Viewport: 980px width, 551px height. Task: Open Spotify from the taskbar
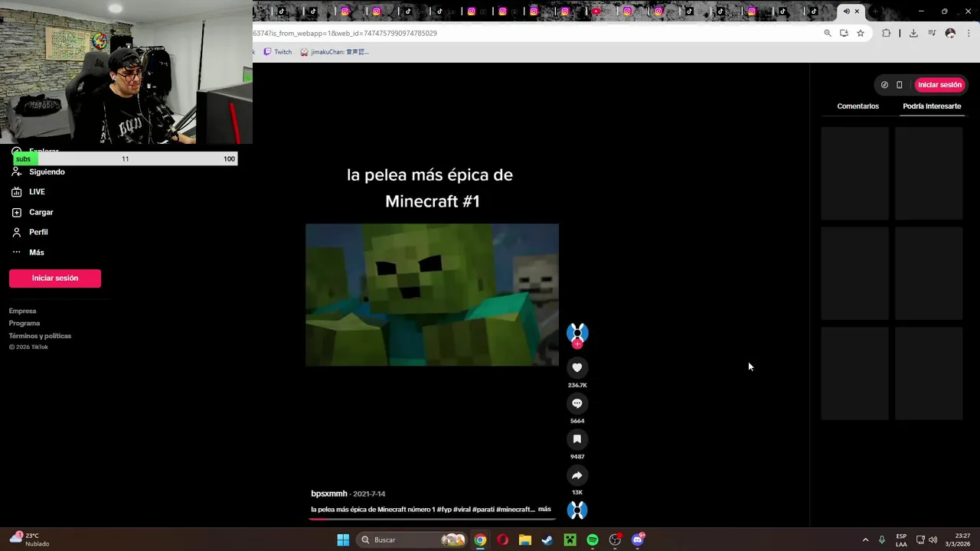593,540
